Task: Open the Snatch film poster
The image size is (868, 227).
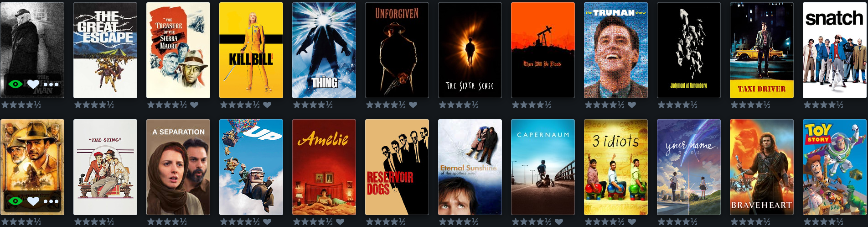Action: (835, 50)
